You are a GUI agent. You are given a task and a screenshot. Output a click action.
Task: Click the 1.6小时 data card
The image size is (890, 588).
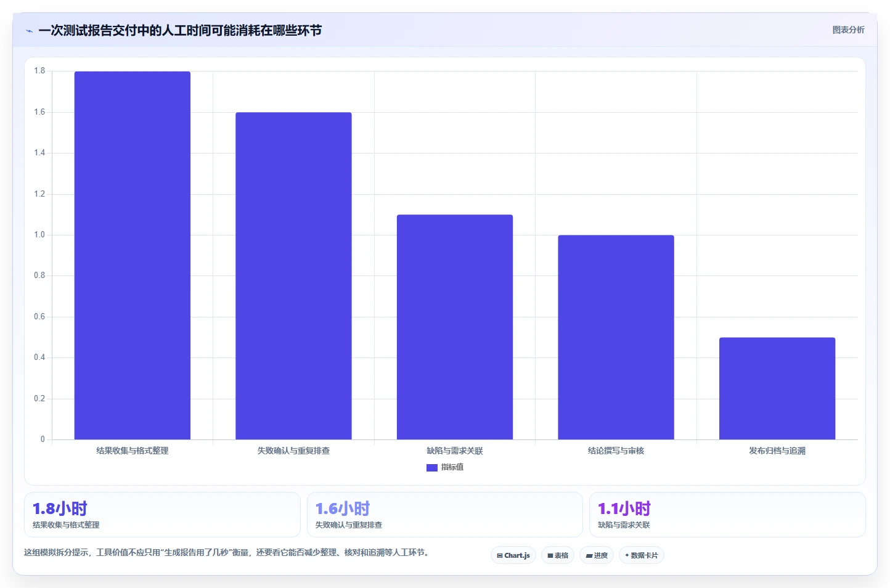click(444, 515)
